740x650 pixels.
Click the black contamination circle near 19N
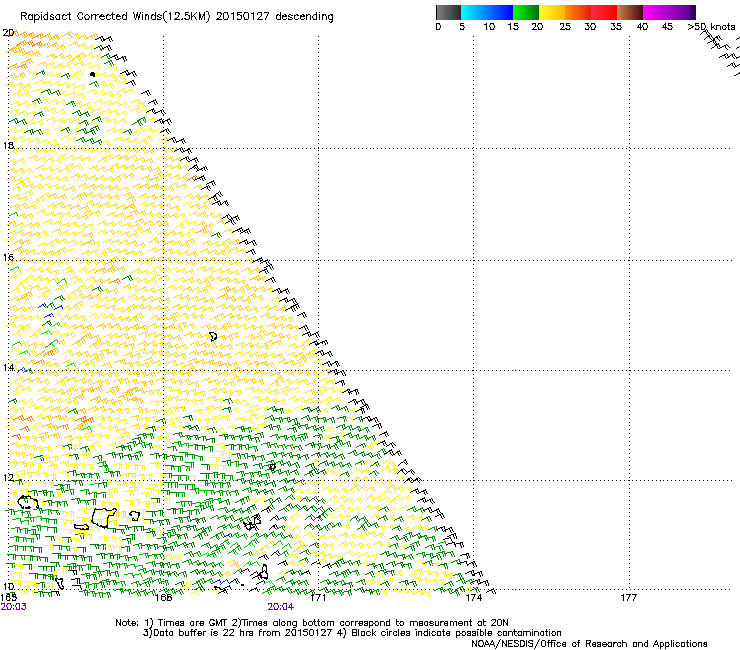point(92,74)
